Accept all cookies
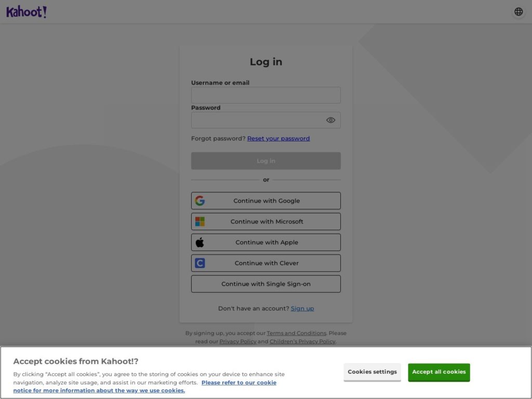 click(438, 372)
